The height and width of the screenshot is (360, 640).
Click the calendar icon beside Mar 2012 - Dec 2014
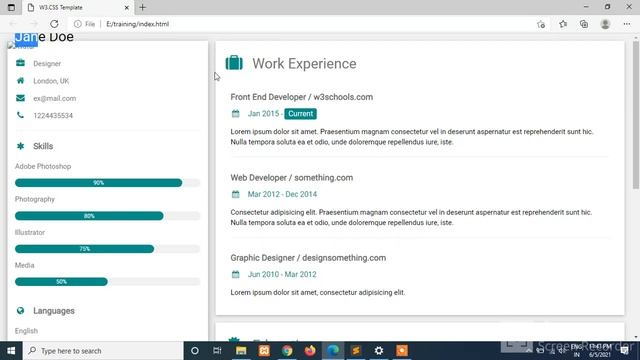pos(236,194)
